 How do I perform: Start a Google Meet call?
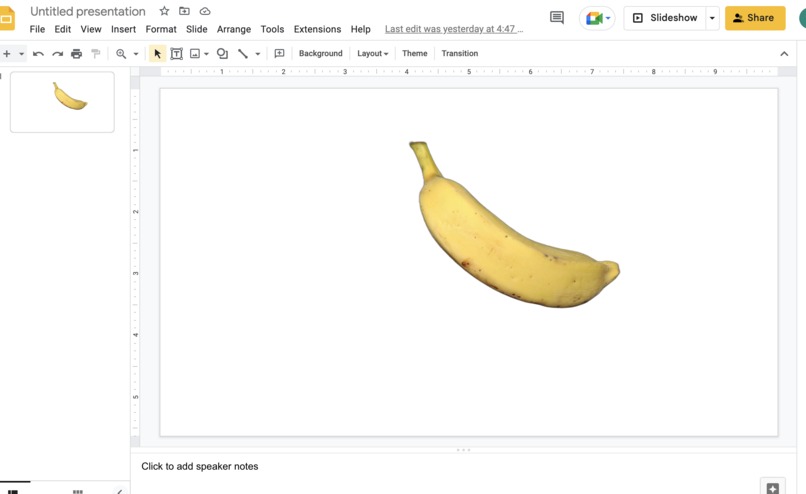coord(597,19)
